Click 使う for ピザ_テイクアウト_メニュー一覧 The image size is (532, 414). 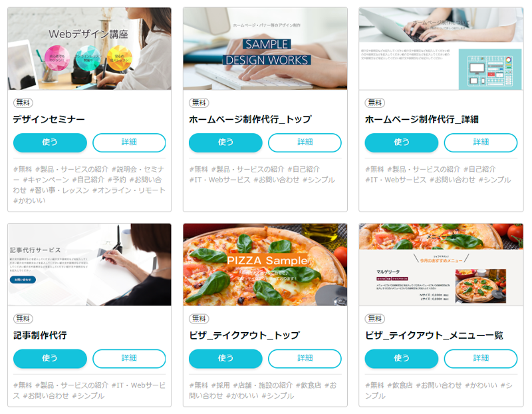(402, 358)
